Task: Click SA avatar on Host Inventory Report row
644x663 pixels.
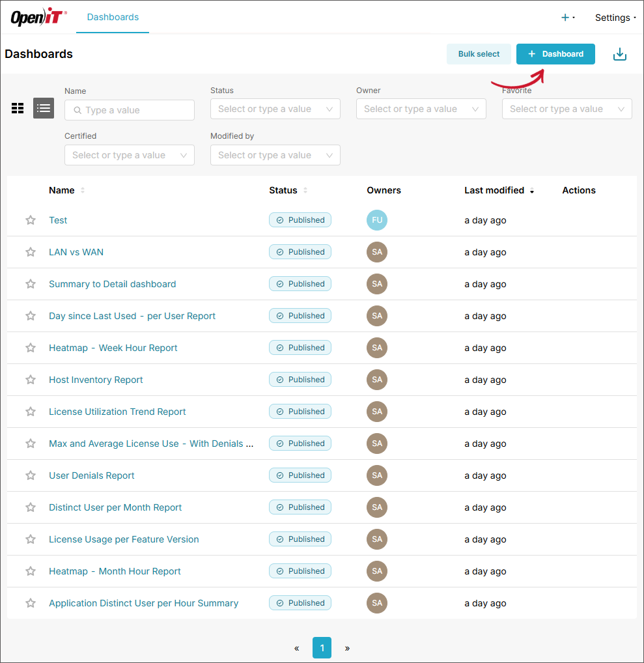Action: pyautogui.click(x=377, y=380)
